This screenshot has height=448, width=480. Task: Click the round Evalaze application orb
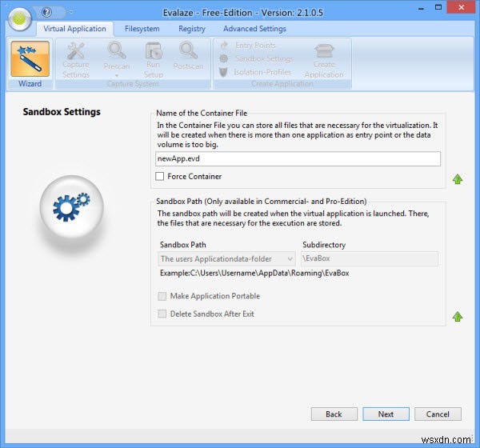pos(20,19)
